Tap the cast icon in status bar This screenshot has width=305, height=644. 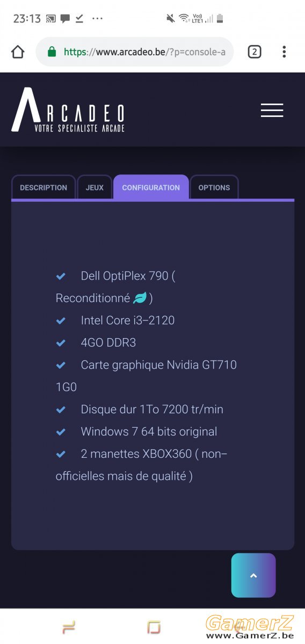[51, 18]
